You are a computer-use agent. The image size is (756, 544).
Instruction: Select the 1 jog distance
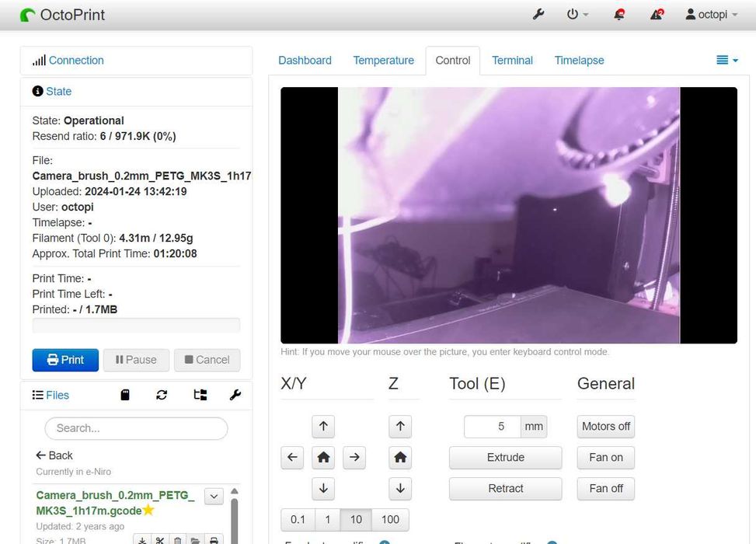pyautogui.click(x=327, y=519)
